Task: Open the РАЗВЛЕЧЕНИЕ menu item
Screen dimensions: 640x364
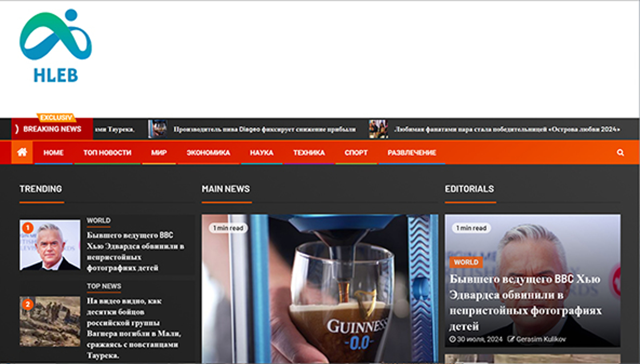Action: (x=412, y=153)
